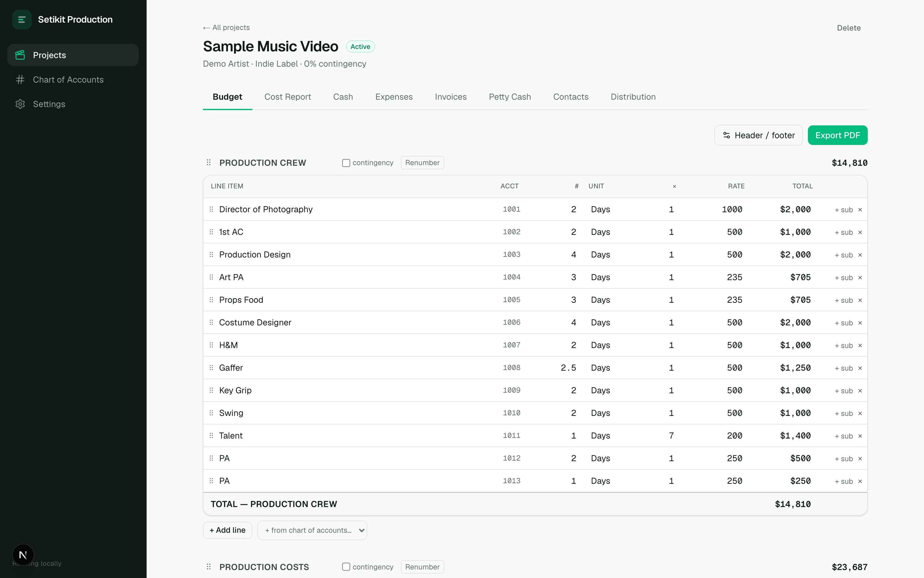Image resolution: width=924 pixels, height=578 pixels.
Task: Remove the Swing line item
Action: (x=860, y=413)
